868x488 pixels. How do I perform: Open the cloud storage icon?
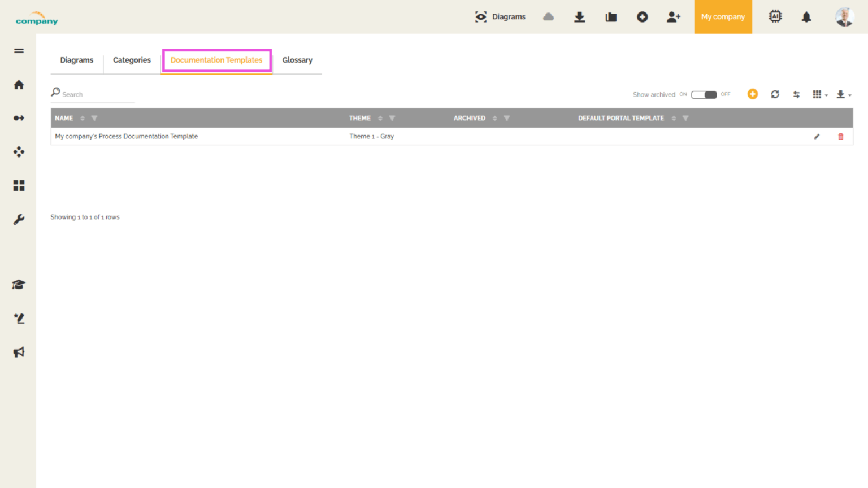pos(548,17)
